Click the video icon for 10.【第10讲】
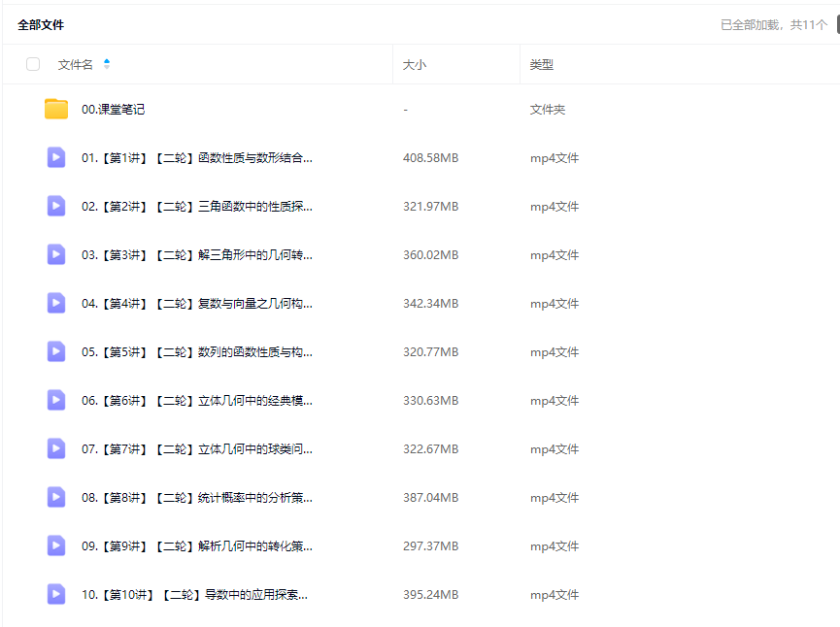 tap(56, 594)
